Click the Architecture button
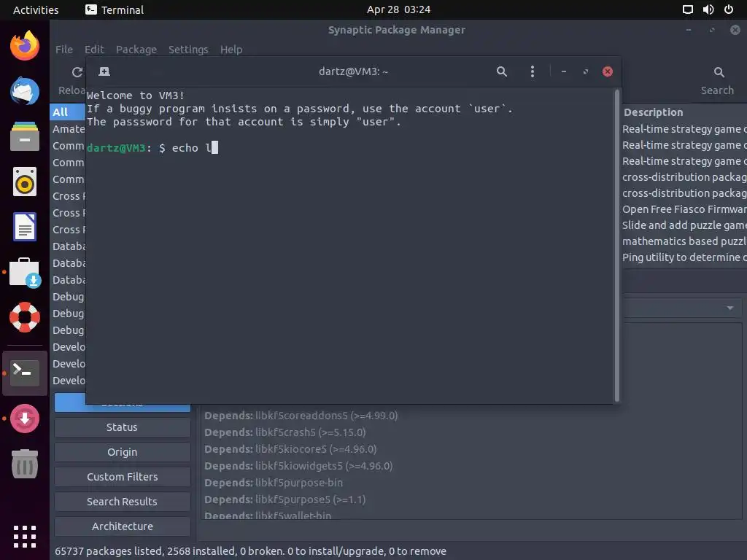The height and width of the screenshot is (560, 747). pyautogui.click(x=123, y=526)
